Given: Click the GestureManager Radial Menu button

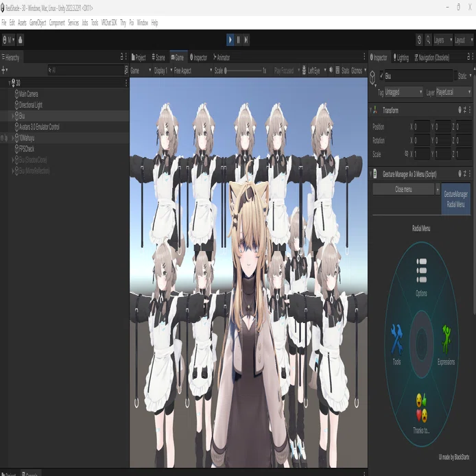Looking at the screenshot, I should tap(455, 199).
